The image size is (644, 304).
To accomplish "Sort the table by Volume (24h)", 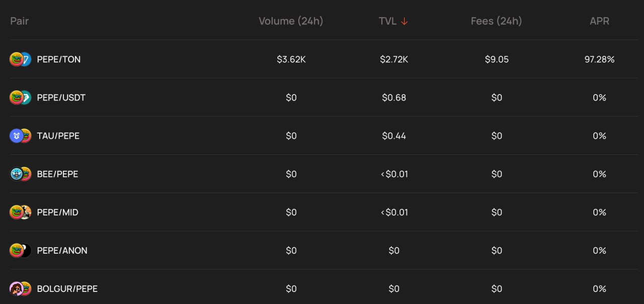I will (x=291, y=21).
